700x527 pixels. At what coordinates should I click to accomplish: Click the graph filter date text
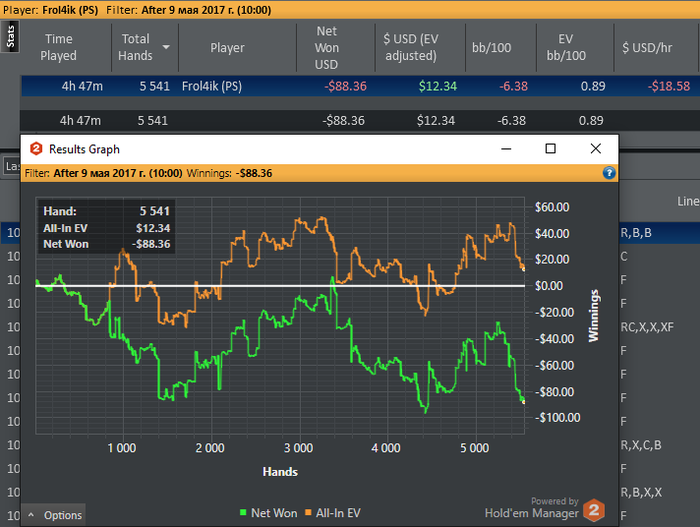click(118, 173)
